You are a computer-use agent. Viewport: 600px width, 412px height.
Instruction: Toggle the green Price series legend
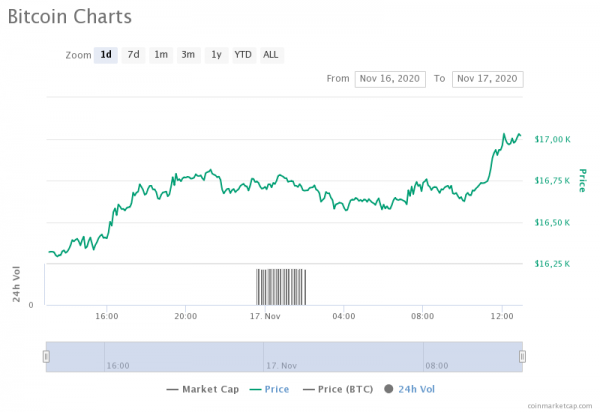point(269,389)
